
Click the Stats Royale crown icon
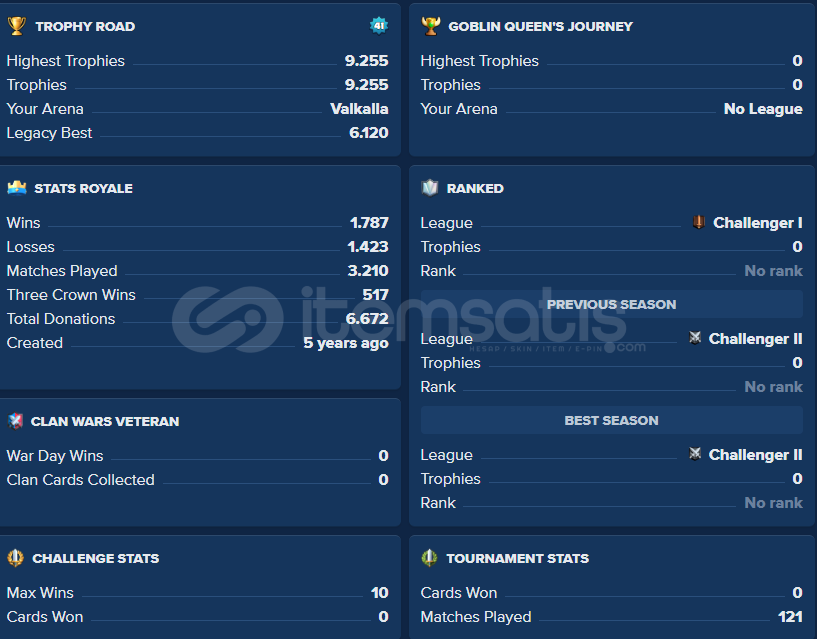[17, 188]
